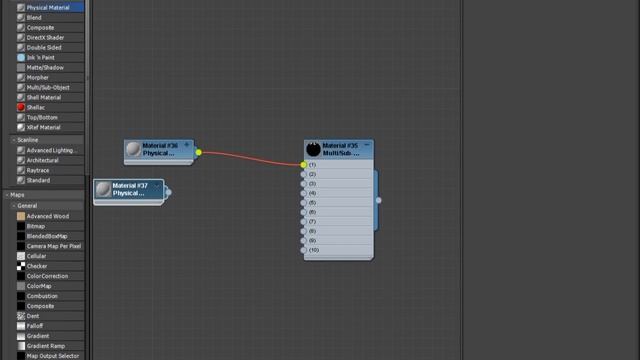
Task: Click input socket (5) on Multi/Sub node
Action: 303,202
